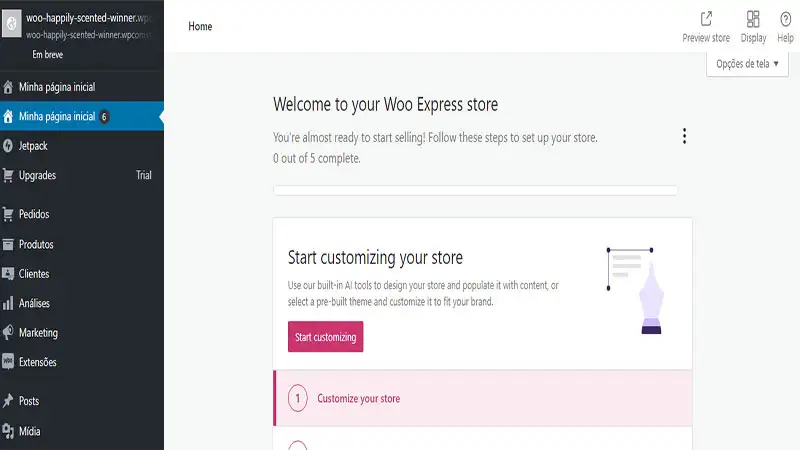This screenshot has width=800, height=450.
Task: Expand the Customize your store step
Action: (358, 398)
